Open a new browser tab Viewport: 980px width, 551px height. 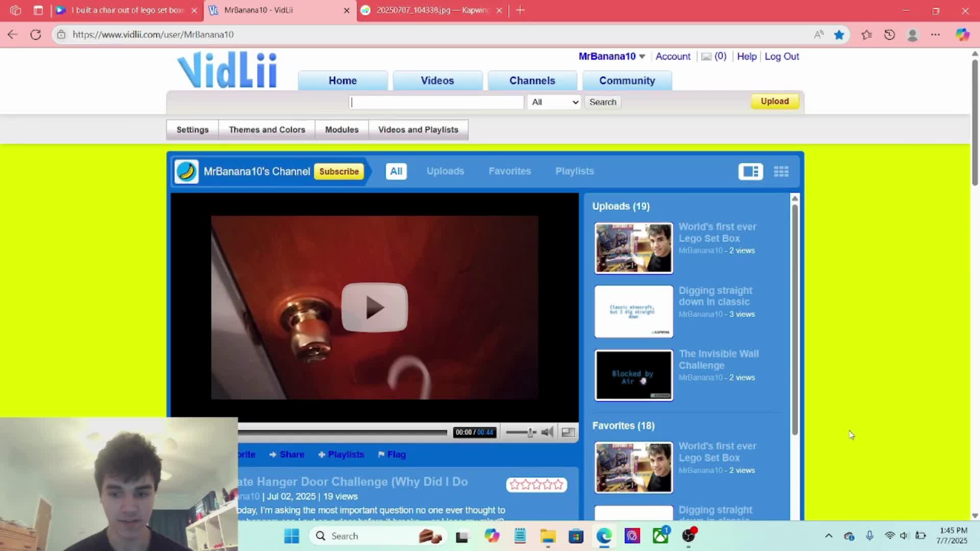520,10
